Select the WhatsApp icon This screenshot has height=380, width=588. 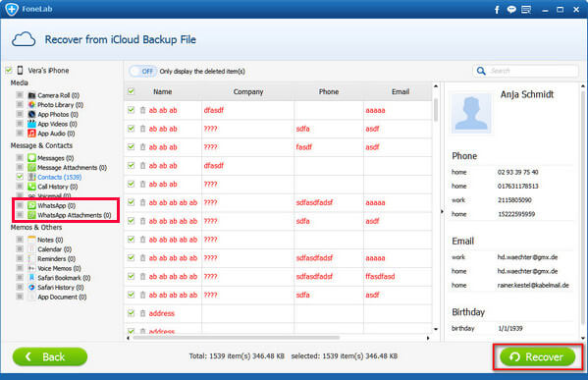31,205
